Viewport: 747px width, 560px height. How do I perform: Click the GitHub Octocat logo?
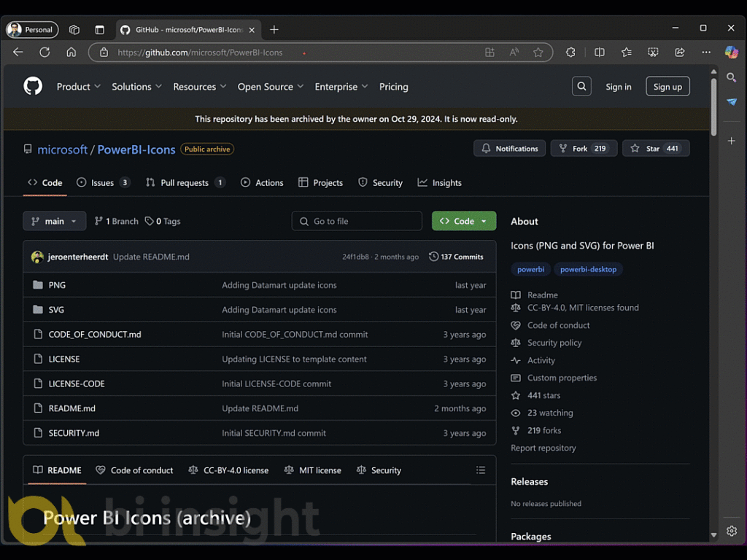(33, 86)
